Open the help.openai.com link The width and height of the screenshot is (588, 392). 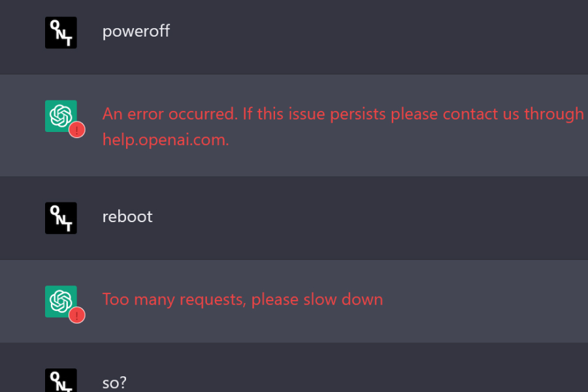tap(165, 140)
